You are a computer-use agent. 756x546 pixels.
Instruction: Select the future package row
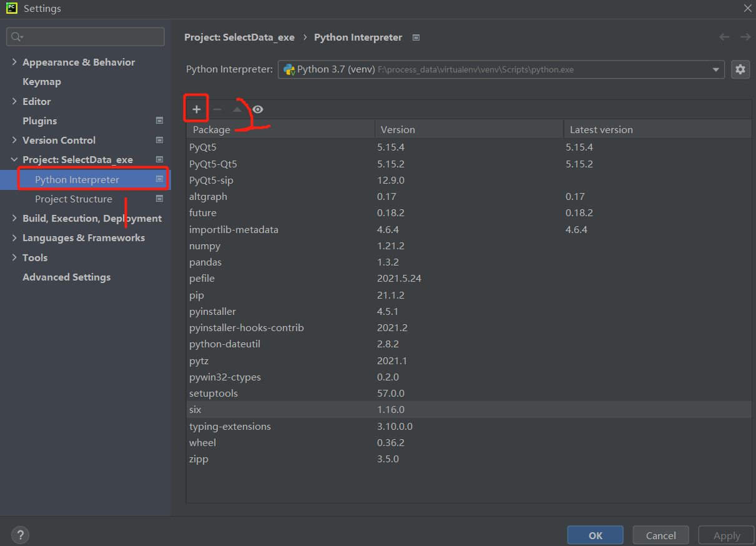coord(469,212)
